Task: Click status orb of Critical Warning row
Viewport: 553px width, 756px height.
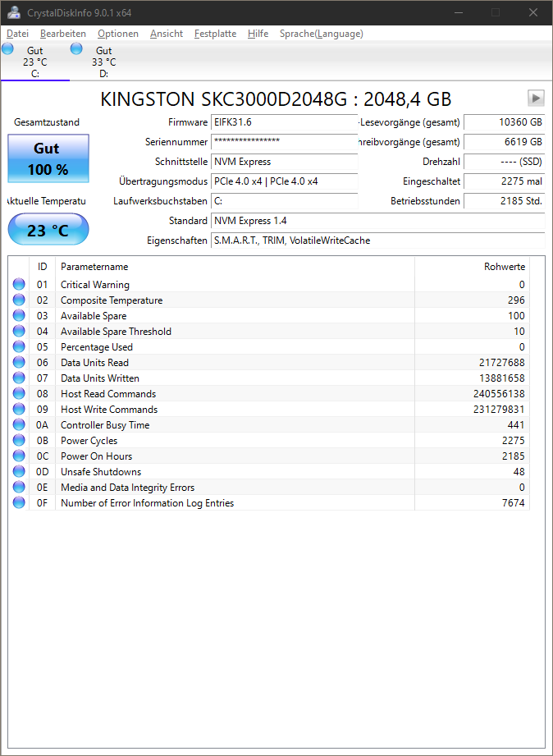Action: tap(19, 285)
